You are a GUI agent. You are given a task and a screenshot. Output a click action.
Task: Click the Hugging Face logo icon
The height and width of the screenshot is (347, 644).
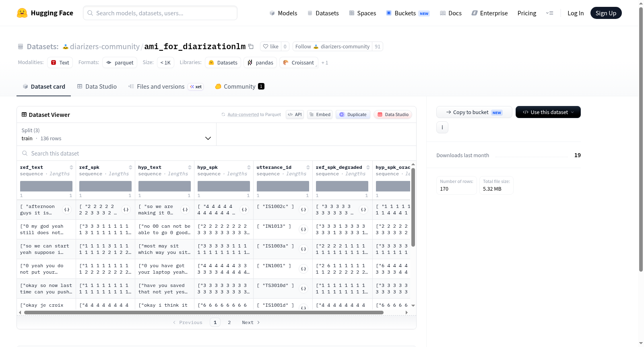22,13
